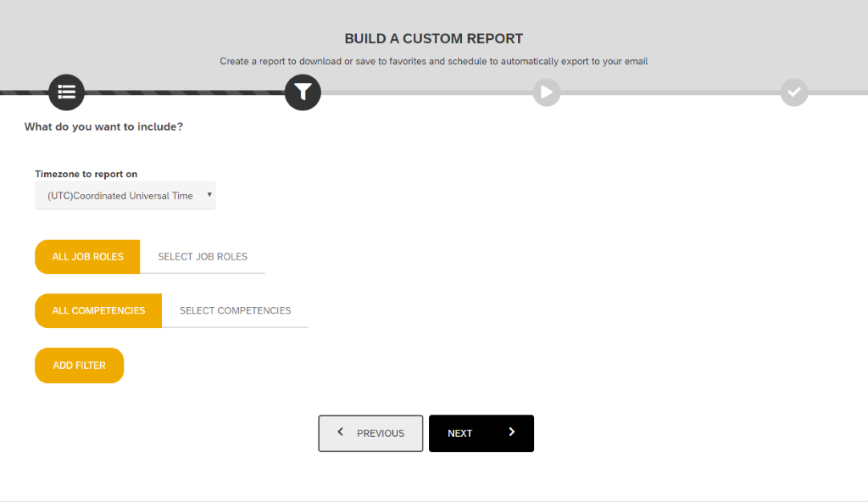Click the Build a Custom Report heading
This screenshot has height=502, width=868.
[433, 39]
